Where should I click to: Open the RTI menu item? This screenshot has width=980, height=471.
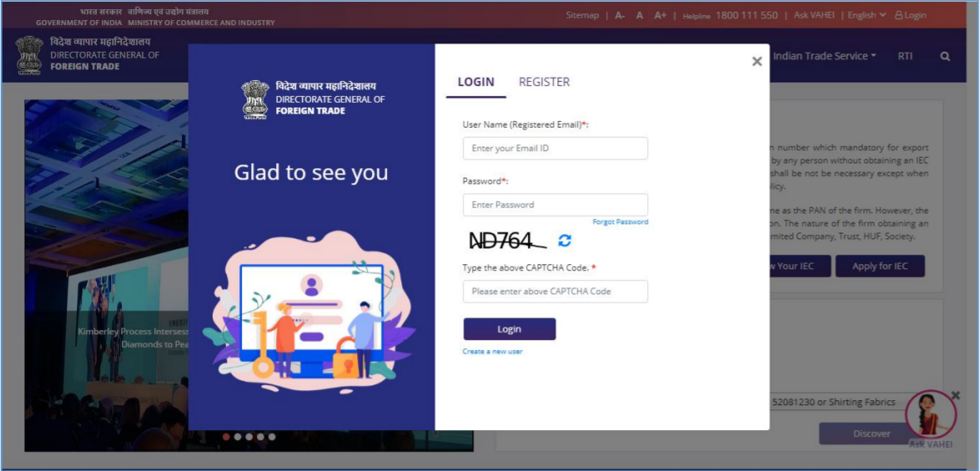point(905,56)
